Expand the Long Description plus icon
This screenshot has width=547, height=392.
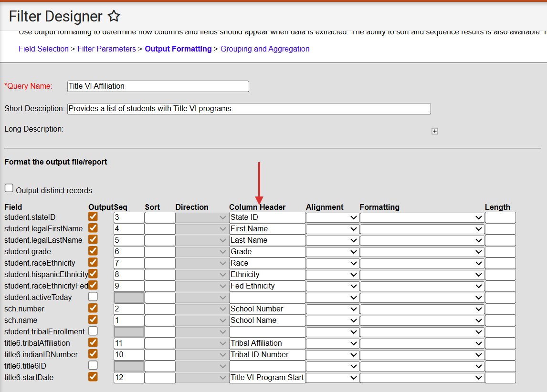[435, 131]
